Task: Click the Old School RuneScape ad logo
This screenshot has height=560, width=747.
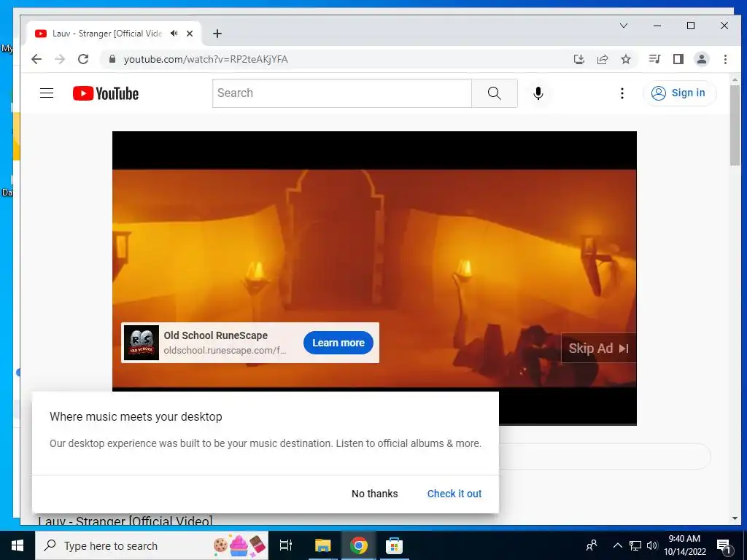Action: click(x=142, y=343)
